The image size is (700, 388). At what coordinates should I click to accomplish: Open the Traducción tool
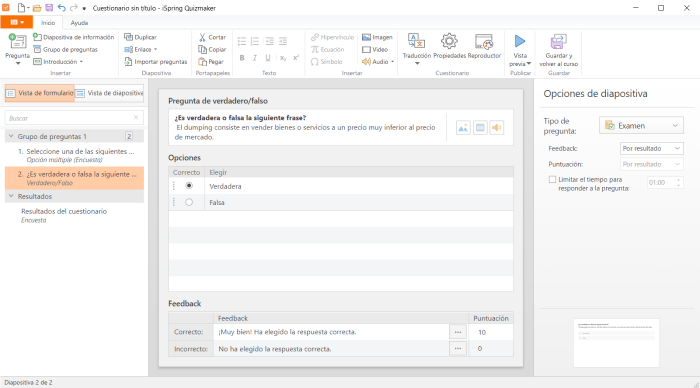417,49
